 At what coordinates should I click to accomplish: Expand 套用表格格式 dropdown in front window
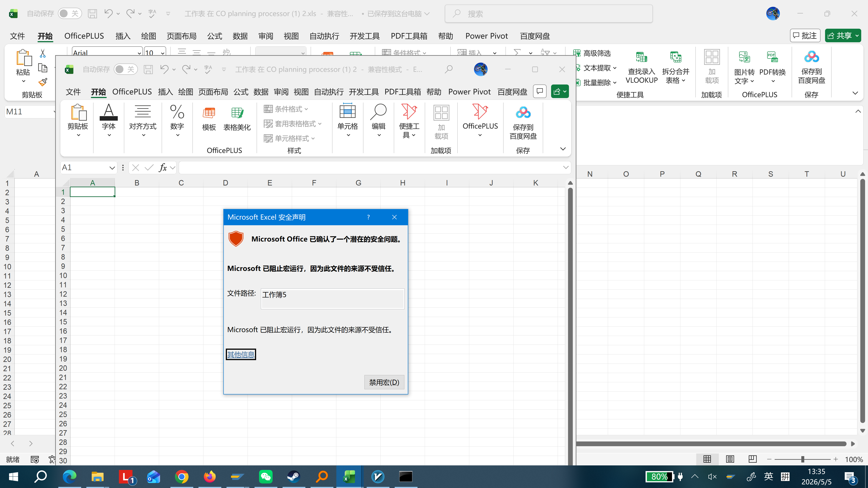point(292,124)
